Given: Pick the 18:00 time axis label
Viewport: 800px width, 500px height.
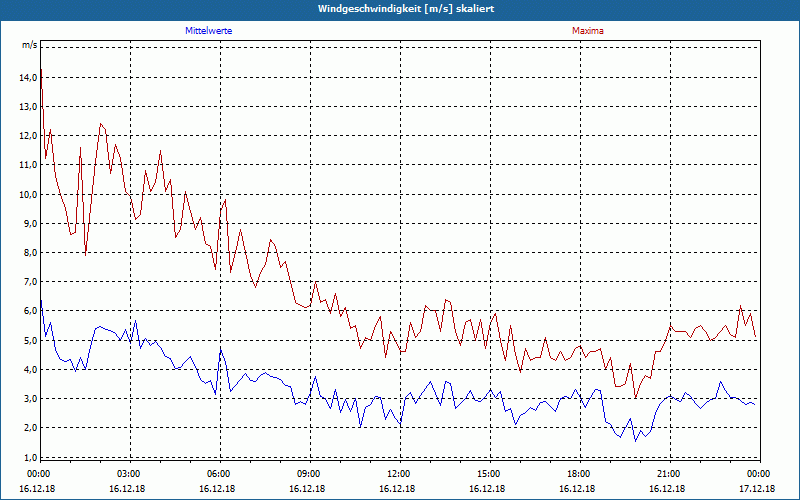Looking at the screenshot, I should (580, 474).
